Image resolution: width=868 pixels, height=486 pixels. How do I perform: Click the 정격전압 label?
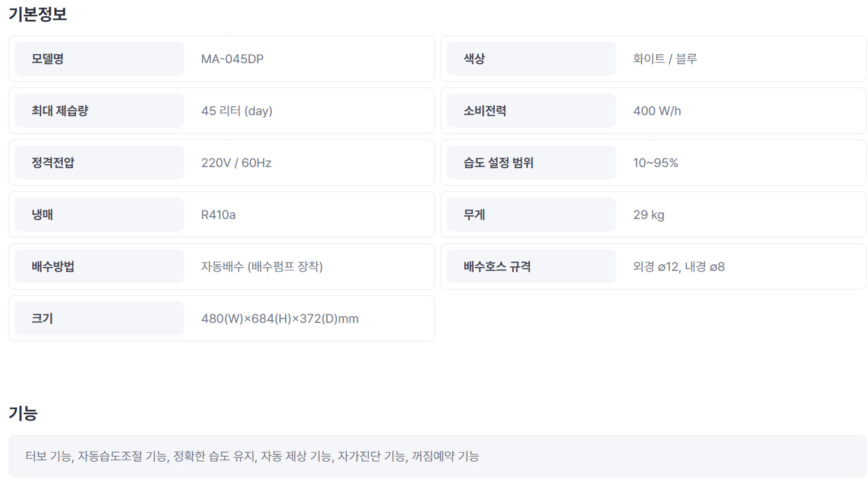[x=53, y=163]
